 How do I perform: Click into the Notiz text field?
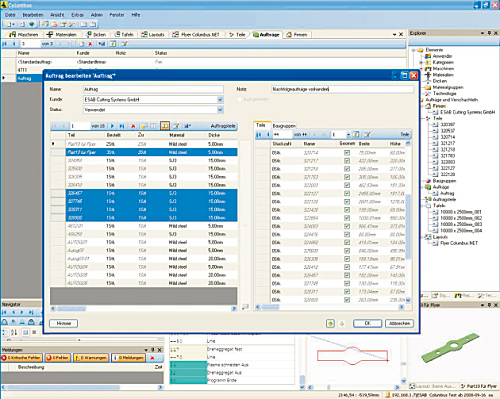point(342,89)
